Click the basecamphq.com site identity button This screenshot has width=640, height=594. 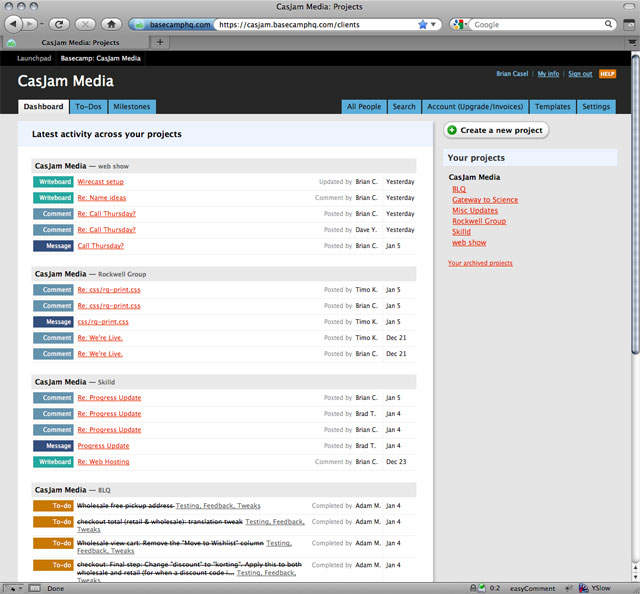(171, 24)
